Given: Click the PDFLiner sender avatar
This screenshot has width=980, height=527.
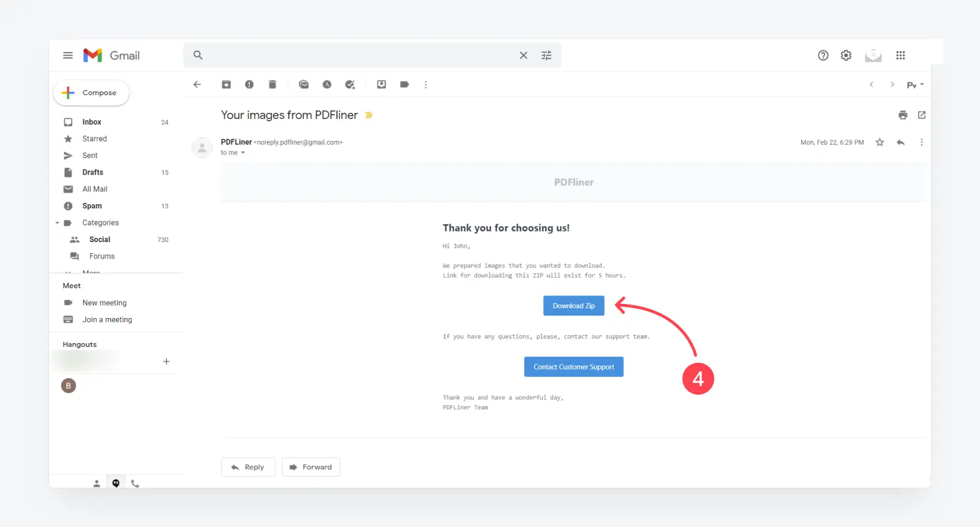Looking at the screenshot, I should pos(202,148).
